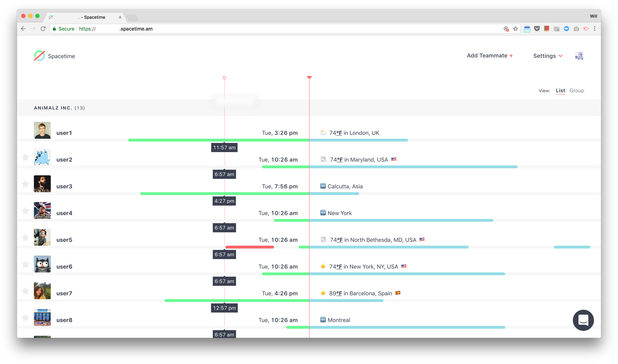Click the USA flag next to North Bethesda

(422, 239)
